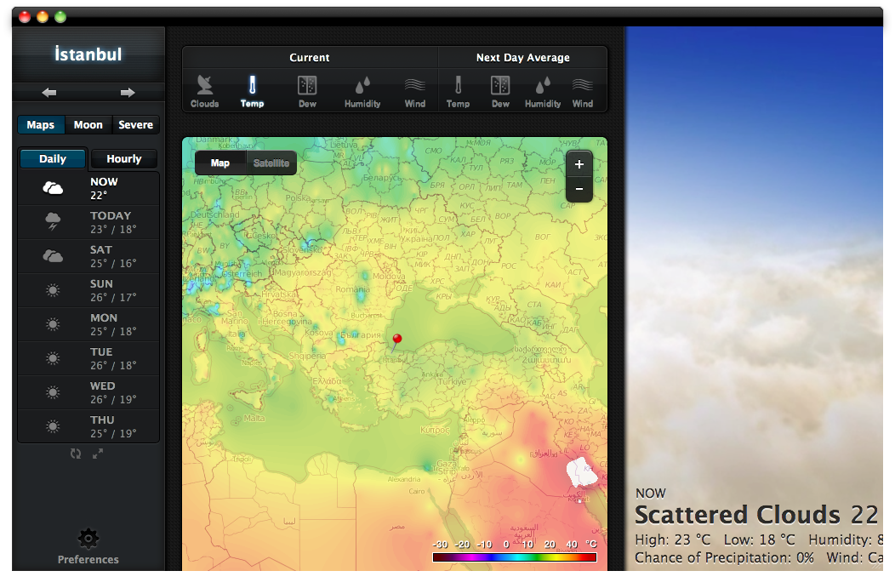Select the Current Clouds map layer
This screenshot has width=895, height=588.
click(204, 91)
